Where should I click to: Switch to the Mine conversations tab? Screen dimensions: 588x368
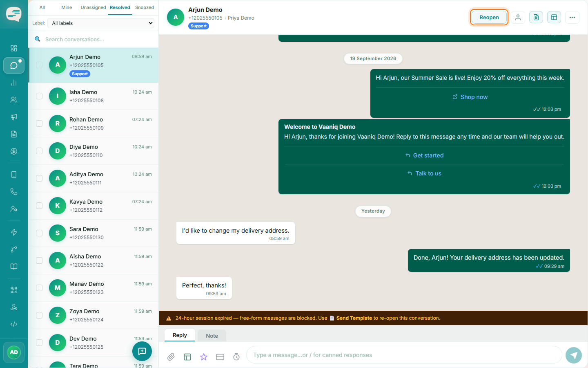pyautogui.click(x=67, y=7)
